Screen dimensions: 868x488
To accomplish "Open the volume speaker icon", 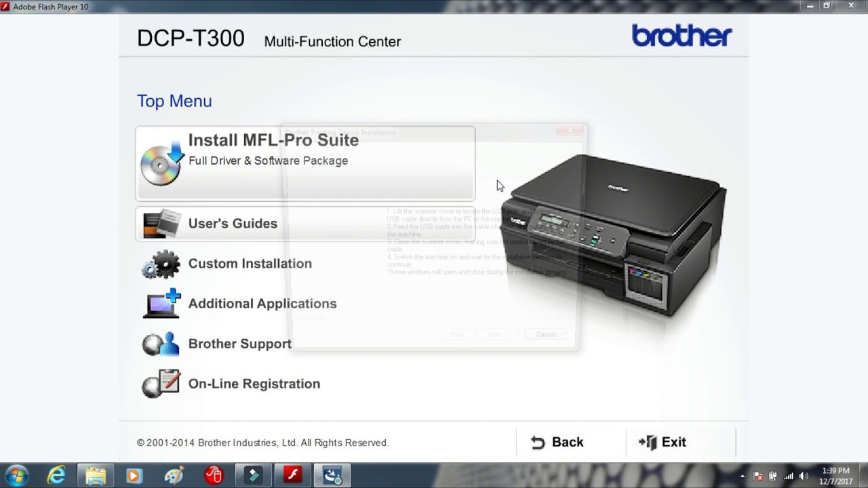I will 804,476.
